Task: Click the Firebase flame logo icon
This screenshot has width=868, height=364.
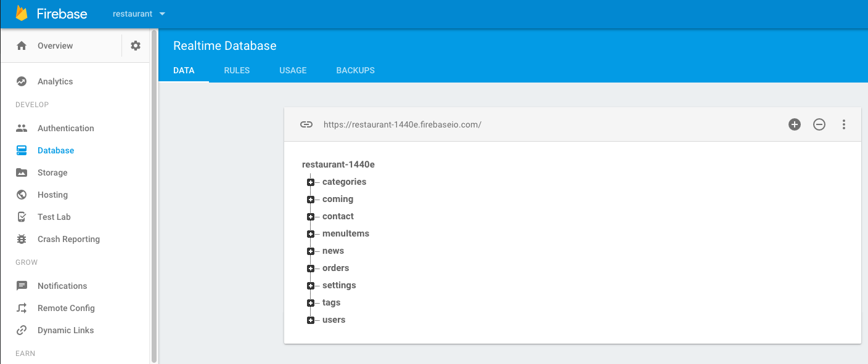Action: pos(22,14)
